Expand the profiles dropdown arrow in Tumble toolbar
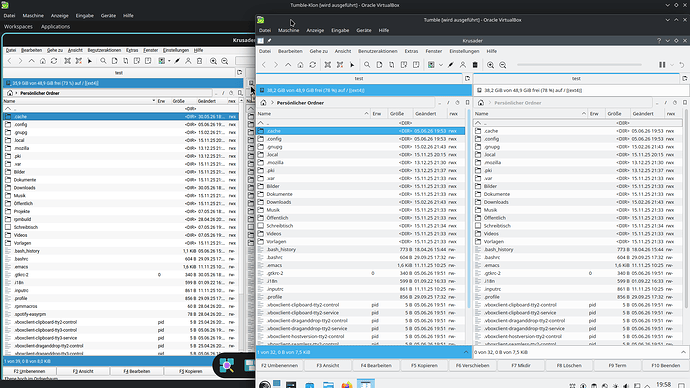 coord(440,65)
